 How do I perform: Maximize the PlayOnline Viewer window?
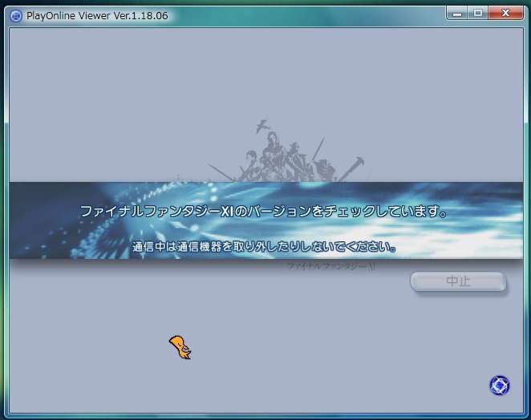(x=478, y=14)
